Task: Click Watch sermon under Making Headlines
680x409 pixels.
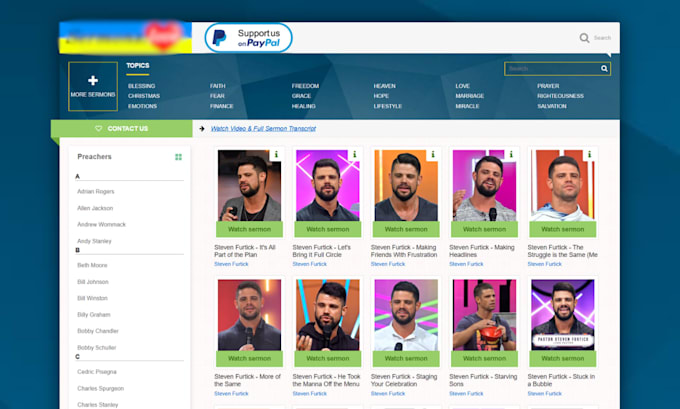Action: click(484, 229)
